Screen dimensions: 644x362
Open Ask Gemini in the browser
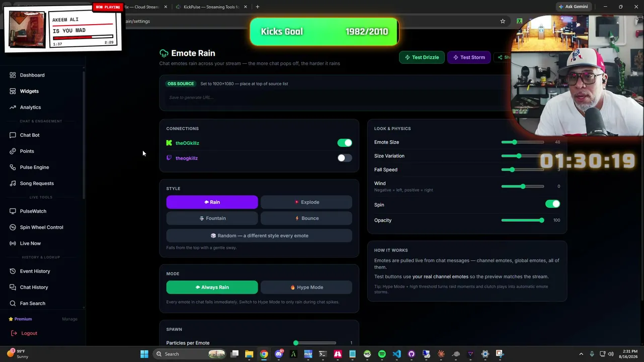tap(573, 7)
